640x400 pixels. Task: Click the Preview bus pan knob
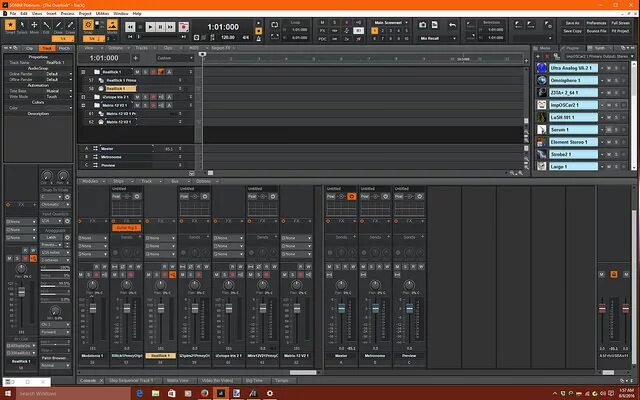409,285
